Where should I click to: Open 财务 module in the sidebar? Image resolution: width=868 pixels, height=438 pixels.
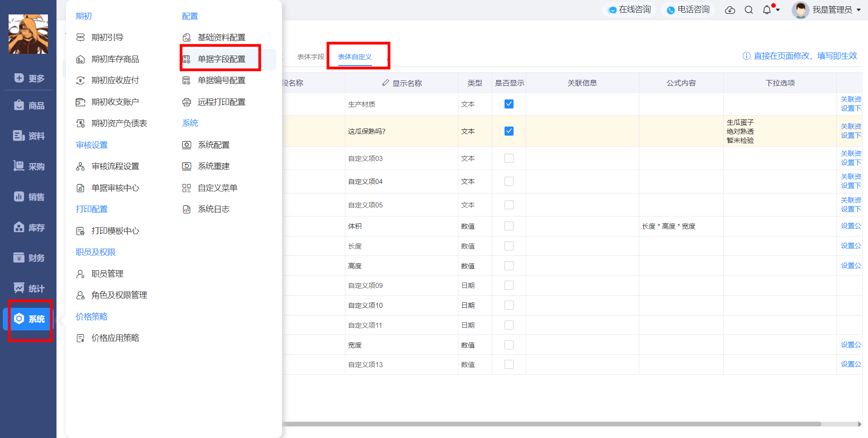coord(29,258)
